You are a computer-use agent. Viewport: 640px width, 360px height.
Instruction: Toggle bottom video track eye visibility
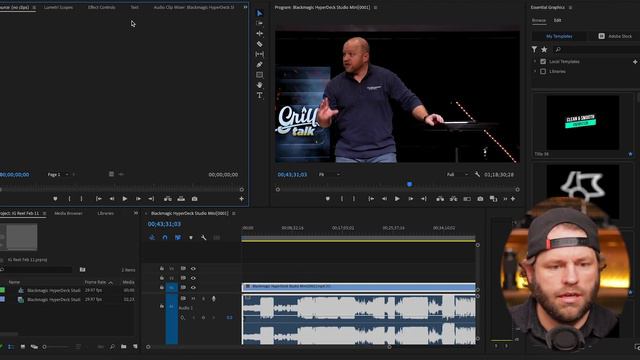[193, 287]
